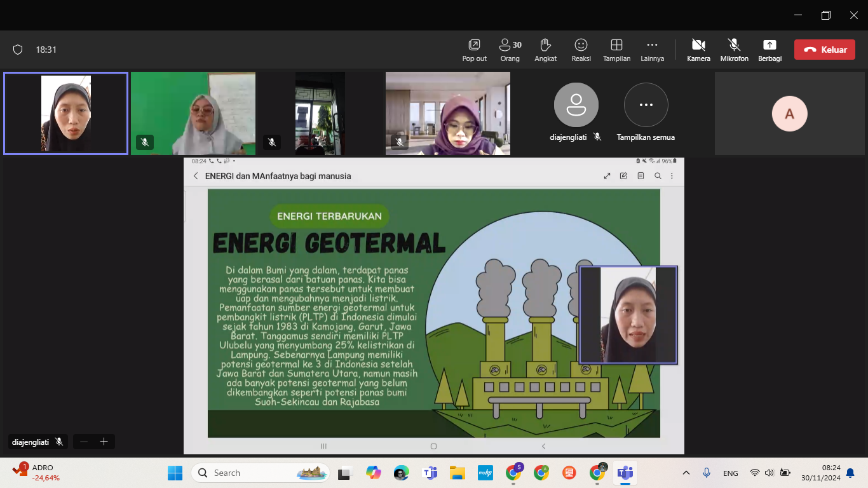Image resolution: width=868 pixels, height=488 pixels.
Task: Click the participant avatar with letter A
Action: coord(789,114)
